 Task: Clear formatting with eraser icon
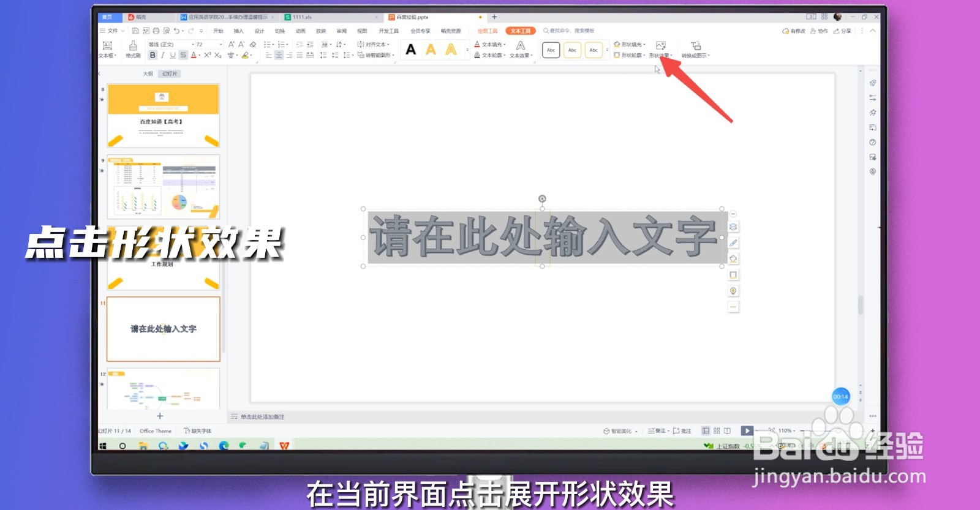pyautogui.click(x=253, y=45)
